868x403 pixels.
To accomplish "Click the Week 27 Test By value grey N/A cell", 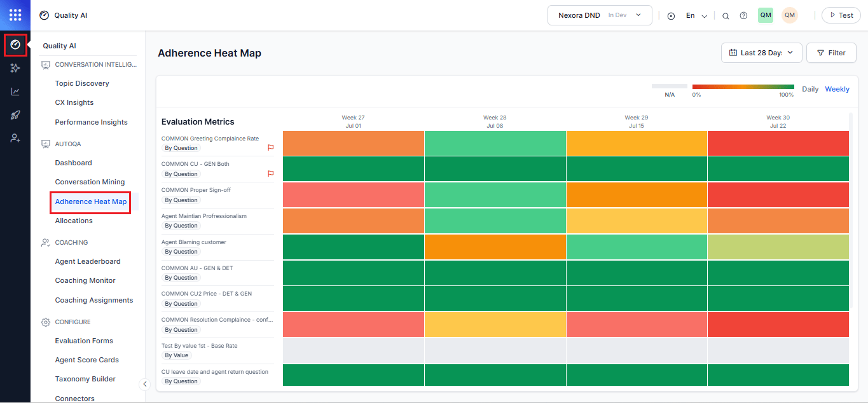I will pyautogui.click(x=354, y=350).
